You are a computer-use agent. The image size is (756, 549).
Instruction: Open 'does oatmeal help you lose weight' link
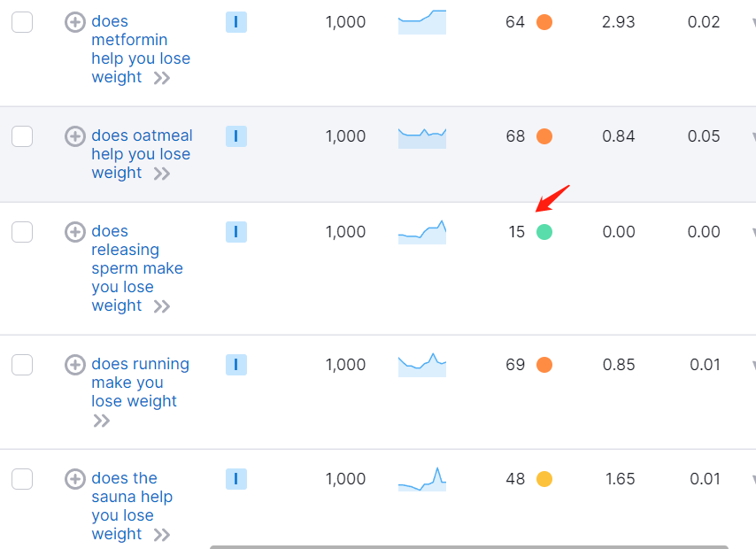(141, 153)
